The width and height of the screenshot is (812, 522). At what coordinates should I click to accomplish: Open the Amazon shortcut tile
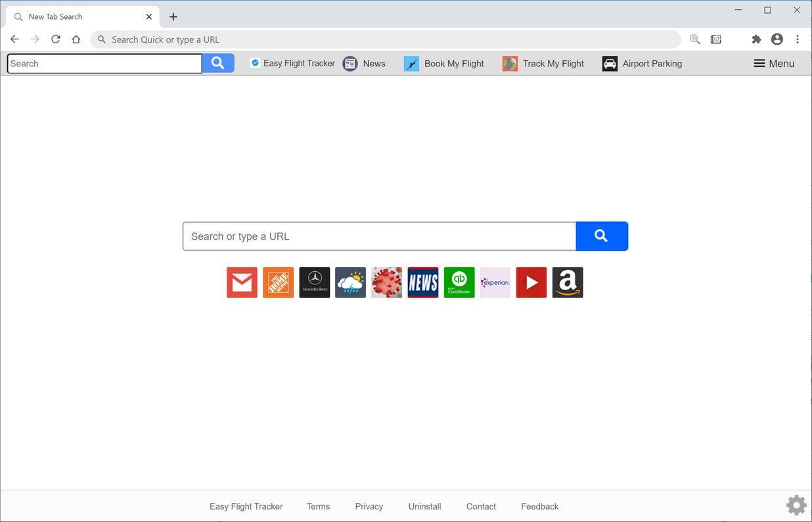[567, 282]
